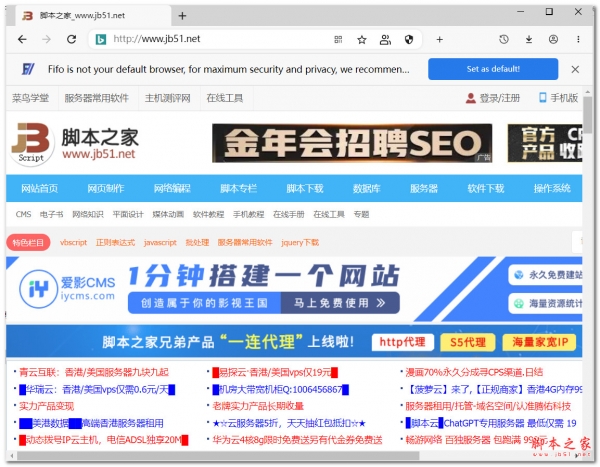Click the red 特色栏目 badge
600x467 pixels.
[28, 243]
